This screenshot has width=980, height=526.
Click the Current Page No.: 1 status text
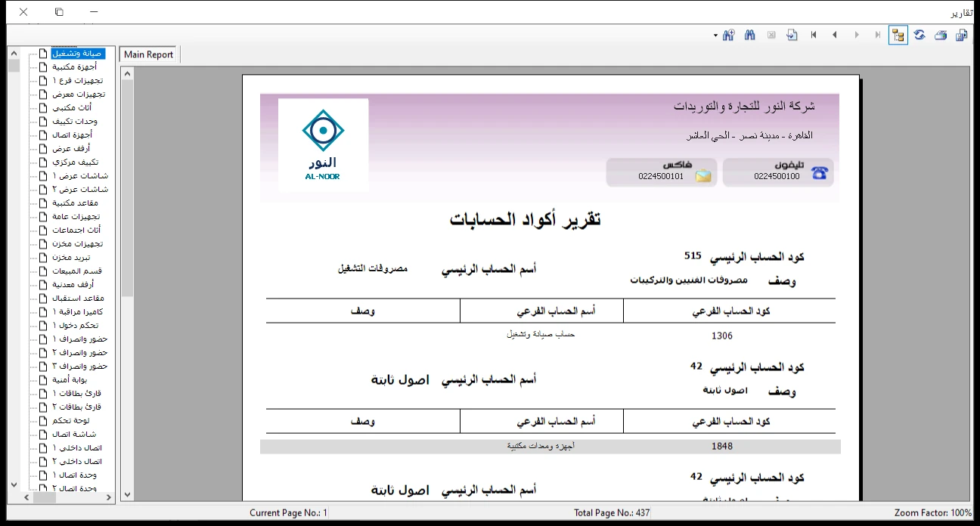pyautogui.click(x=289, y=513)
